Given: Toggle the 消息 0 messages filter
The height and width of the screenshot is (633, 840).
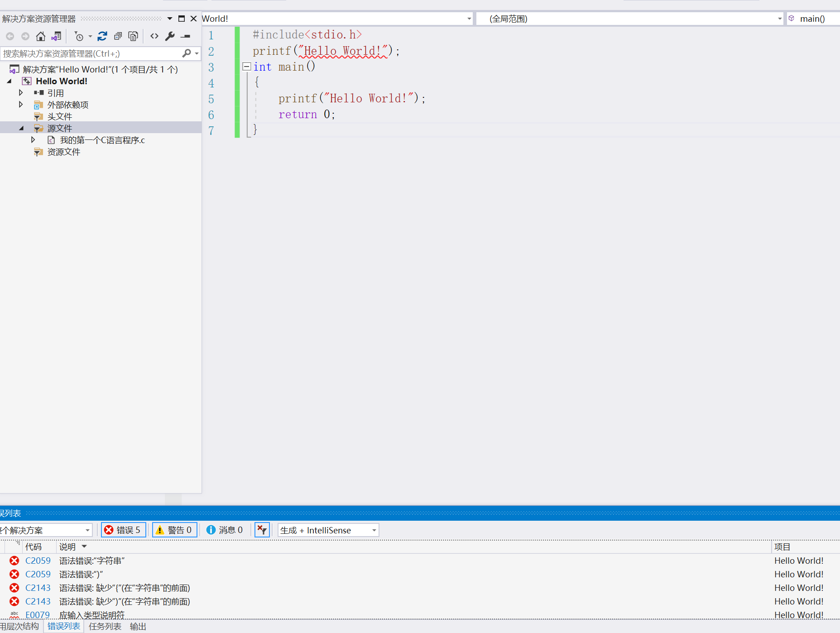Looking at the screenshot, I should pos(225,530).
